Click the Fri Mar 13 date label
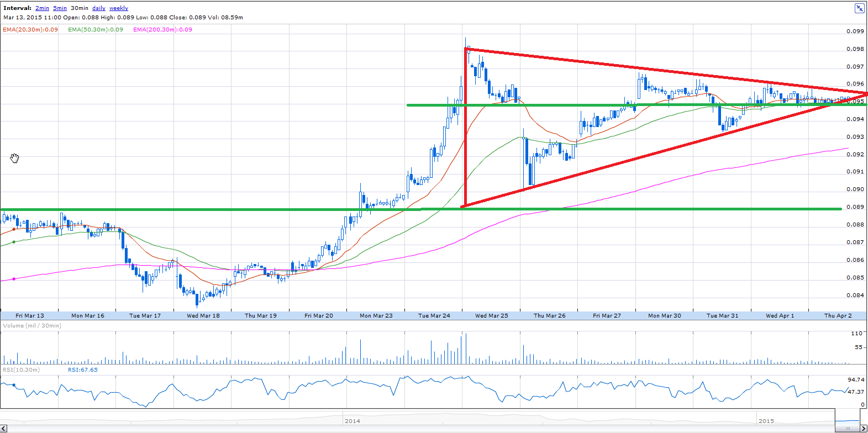Viewport: 868px width, 433px height. 30,316
